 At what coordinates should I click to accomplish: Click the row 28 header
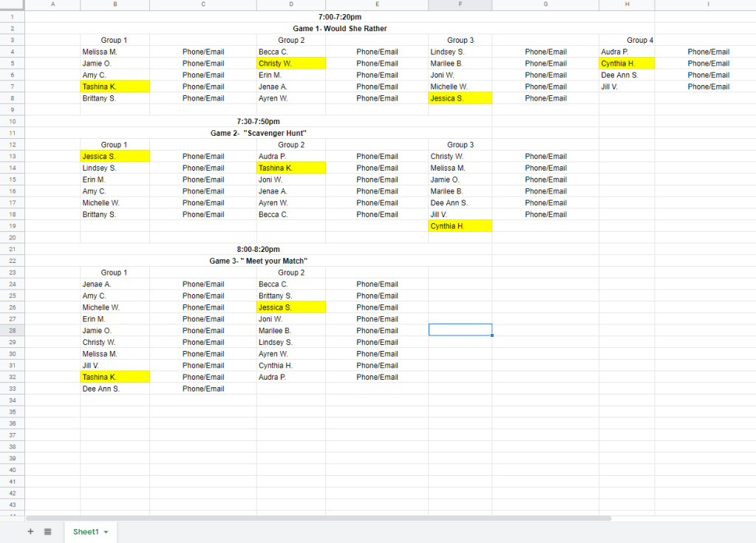tap(12, 330)
